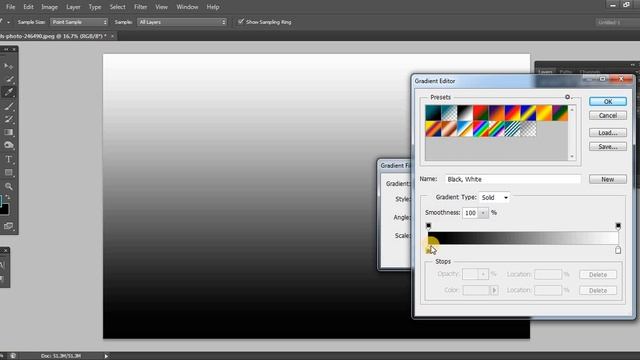
Task: Open the Select menu
Action: coord(118,7)
